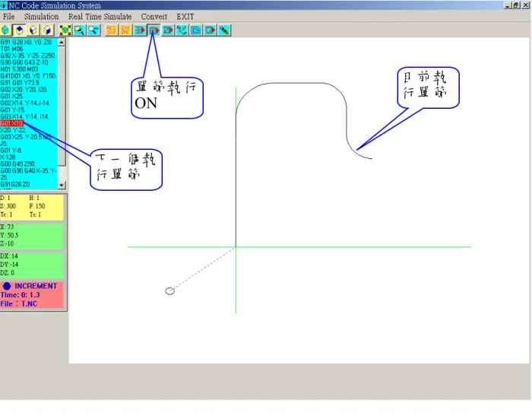Click the slashed-box red arrow toolbar icon
This screenshot has height=413, width=532.
tap(168, 30)
